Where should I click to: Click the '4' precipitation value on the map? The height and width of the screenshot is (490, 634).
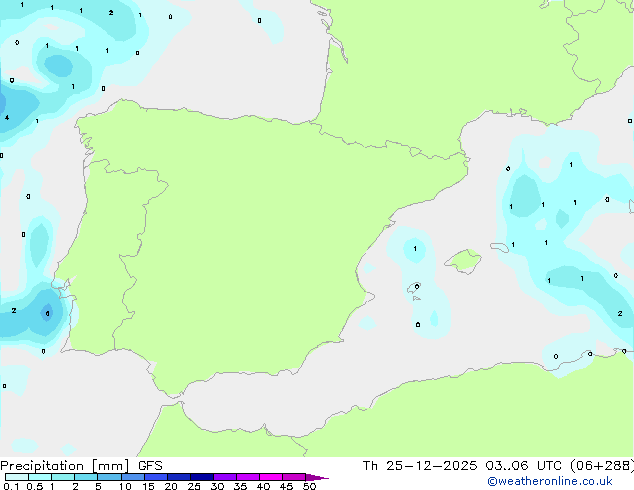7,118
